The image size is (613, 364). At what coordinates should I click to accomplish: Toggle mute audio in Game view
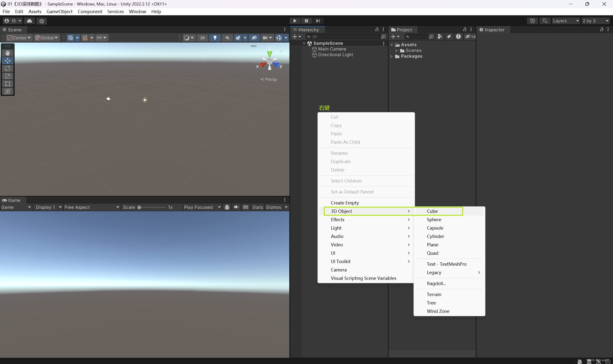click(x=236, y=207)
